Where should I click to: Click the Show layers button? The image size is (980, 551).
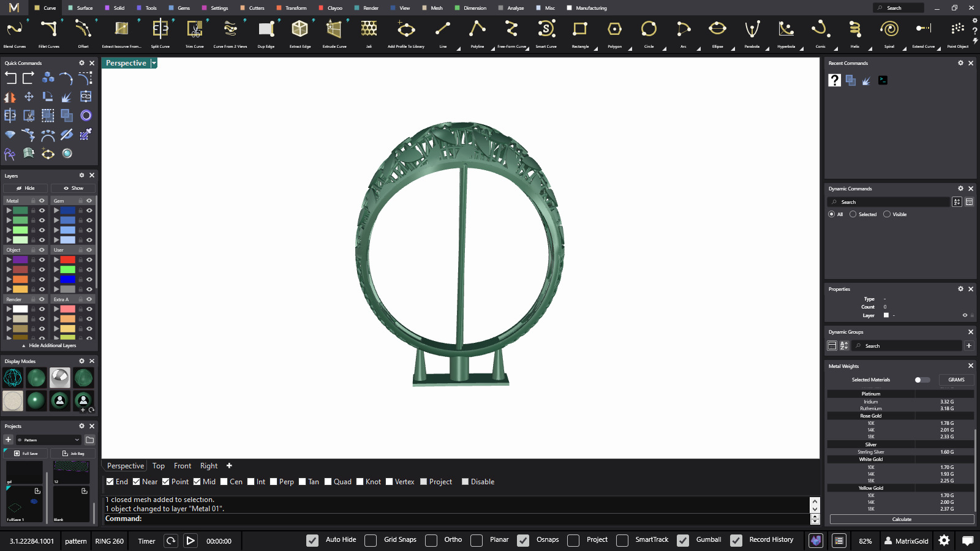pyautogui.click(x=73, y=188)
